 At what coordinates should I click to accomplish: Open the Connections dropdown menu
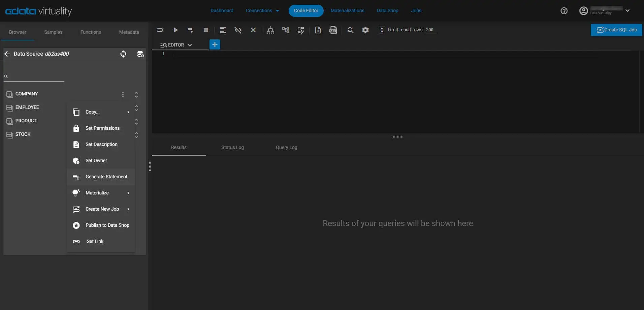click(x=262, y=10)
